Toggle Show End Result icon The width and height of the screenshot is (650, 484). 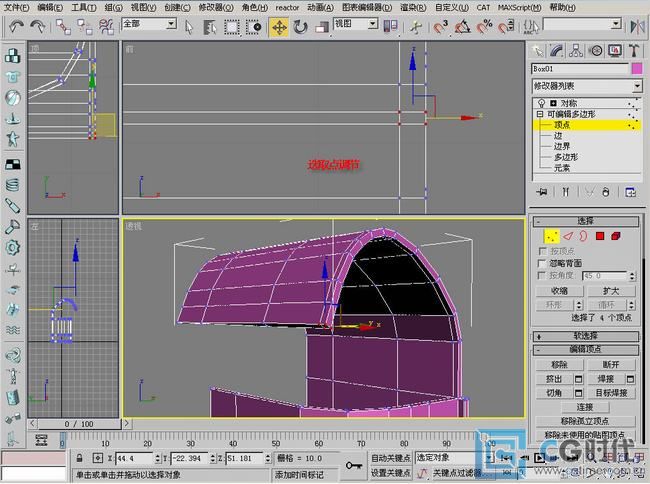pos(565,192)
